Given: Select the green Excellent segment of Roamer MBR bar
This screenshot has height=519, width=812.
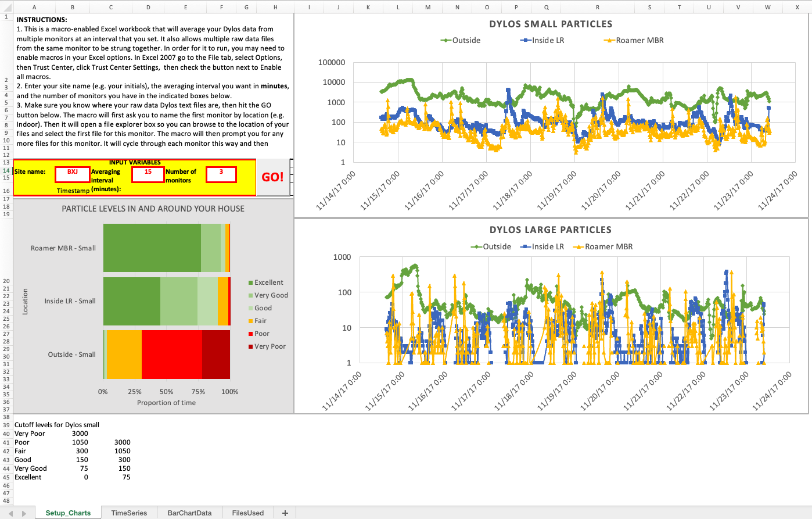Looking at the screenshot, I should point(152,248).
